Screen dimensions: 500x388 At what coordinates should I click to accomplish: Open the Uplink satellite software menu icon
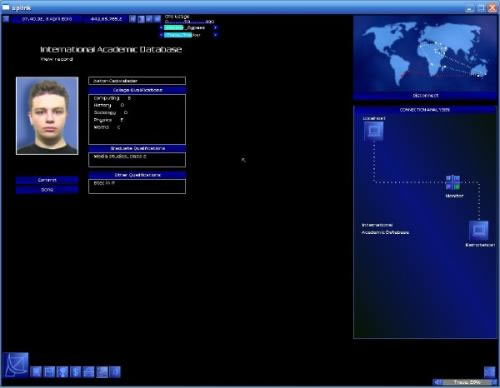16,365
